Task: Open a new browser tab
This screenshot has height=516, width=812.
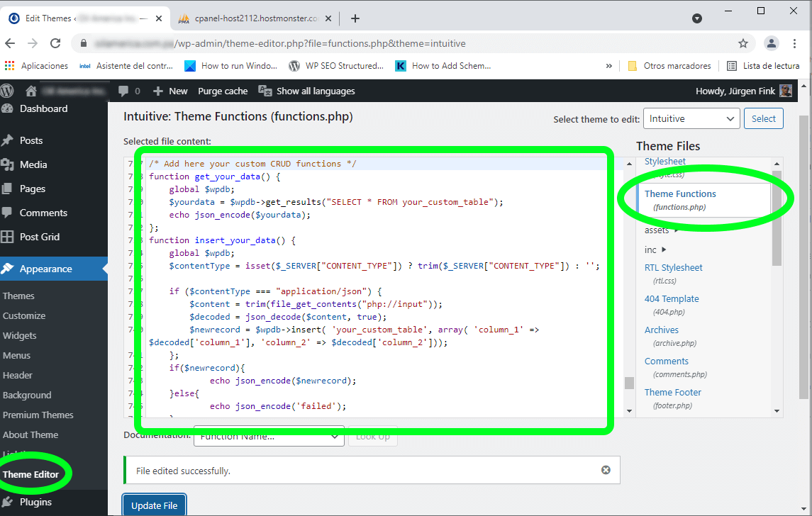Action: pos(355,18)
